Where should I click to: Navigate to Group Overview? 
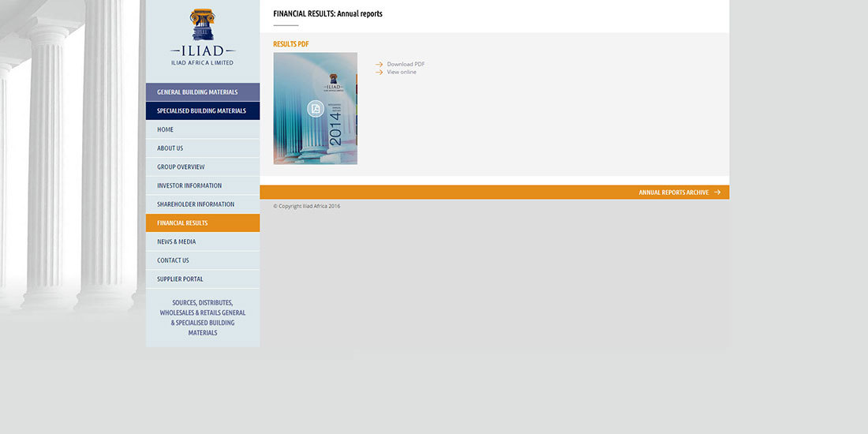point(181,167)
